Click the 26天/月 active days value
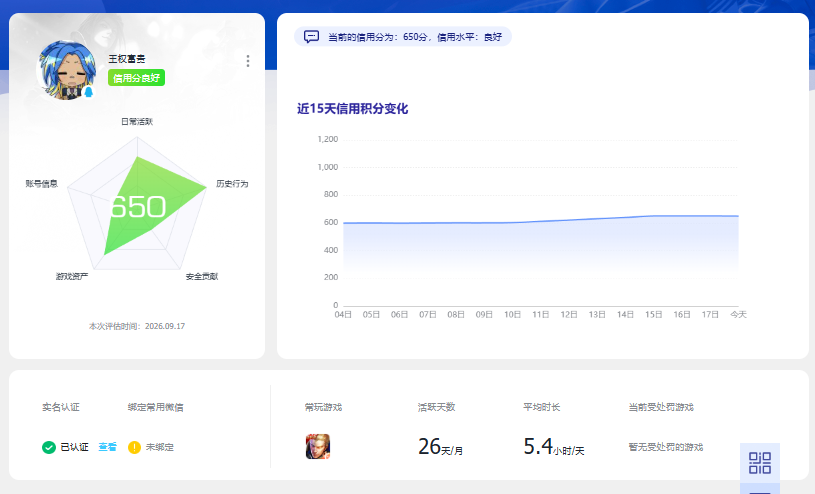 click(440, 447)
